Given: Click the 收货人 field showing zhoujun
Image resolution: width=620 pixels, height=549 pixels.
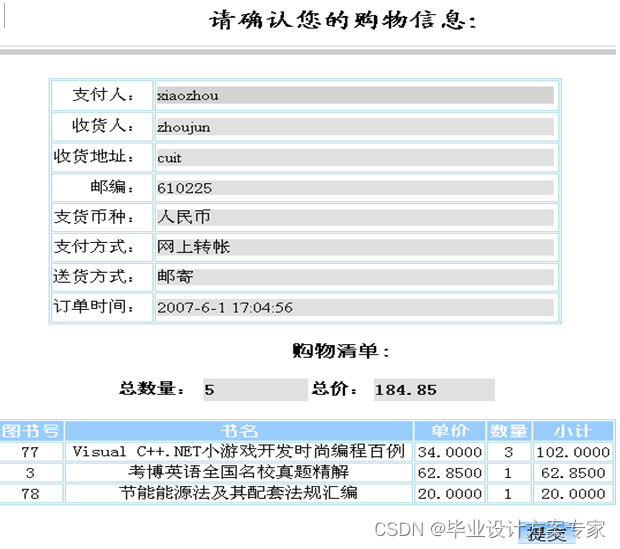Looking at the screenshot, I should (355, 127).
